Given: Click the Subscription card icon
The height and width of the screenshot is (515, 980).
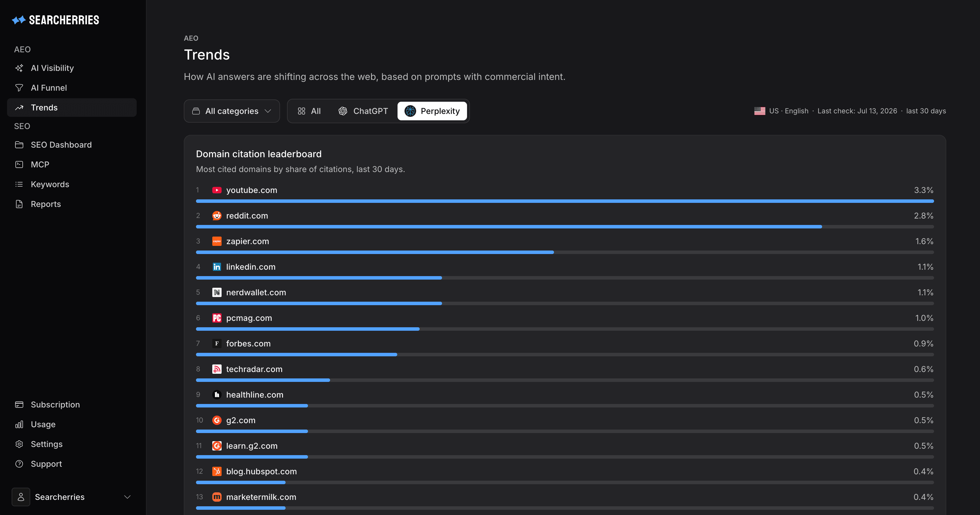Looking at the screenshot, I should click(19, 404).
